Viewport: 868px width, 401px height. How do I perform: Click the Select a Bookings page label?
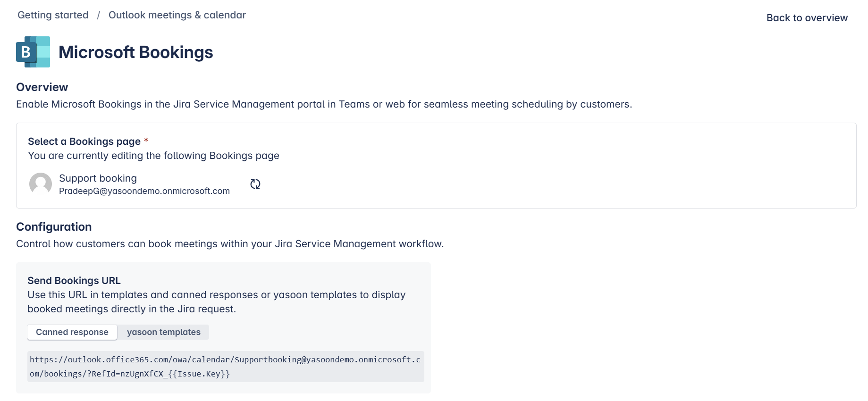pos(84,142)
